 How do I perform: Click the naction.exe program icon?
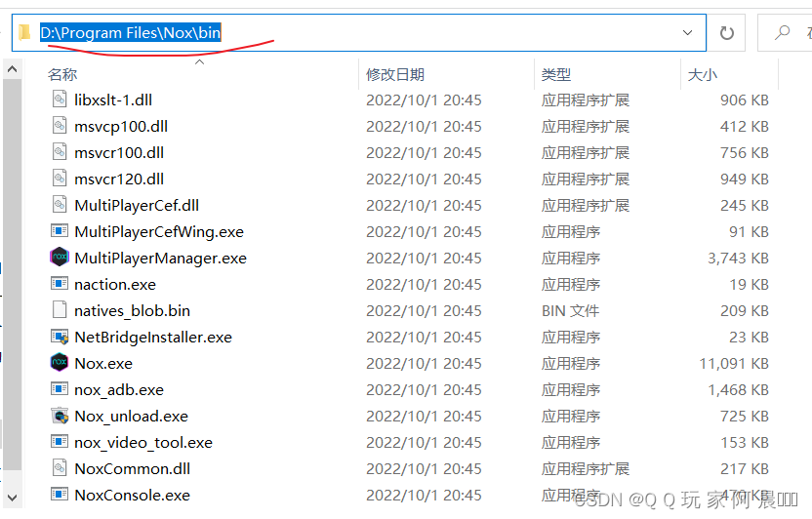(60, 284)
